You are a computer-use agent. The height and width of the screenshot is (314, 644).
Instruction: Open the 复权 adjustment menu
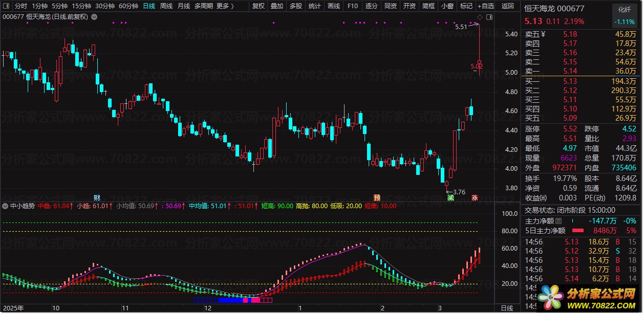259,6
